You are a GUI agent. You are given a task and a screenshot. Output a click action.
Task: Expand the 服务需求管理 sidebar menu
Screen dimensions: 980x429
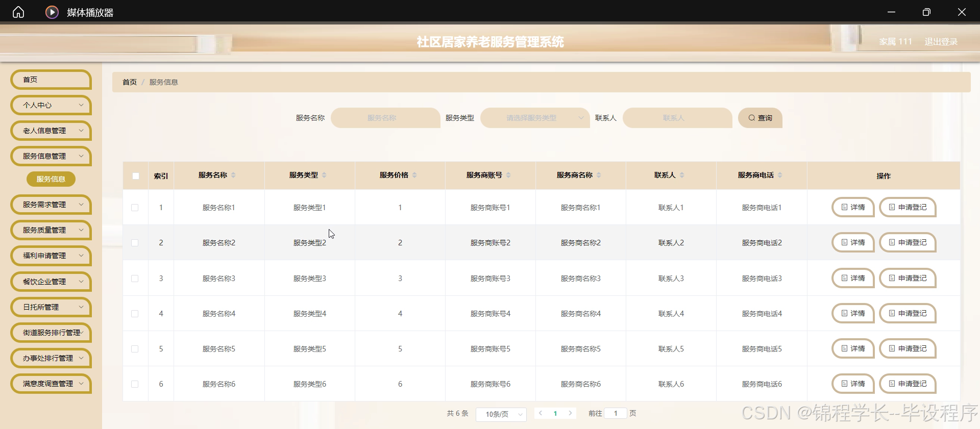(x=51, y=205)
